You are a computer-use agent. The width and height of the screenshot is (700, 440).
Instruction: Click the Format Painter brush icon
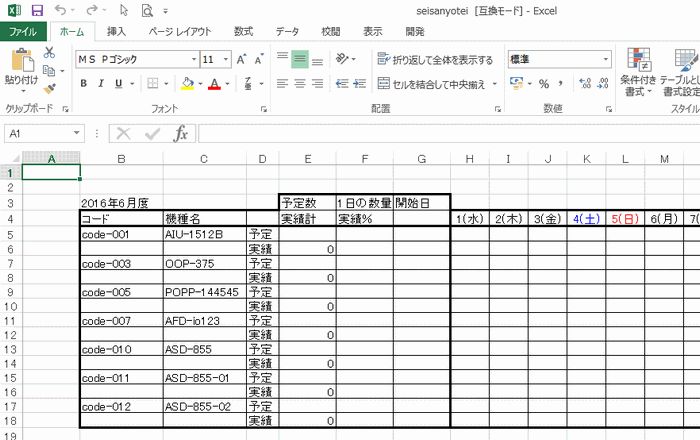pyautogui.click(x=49, y=88)
